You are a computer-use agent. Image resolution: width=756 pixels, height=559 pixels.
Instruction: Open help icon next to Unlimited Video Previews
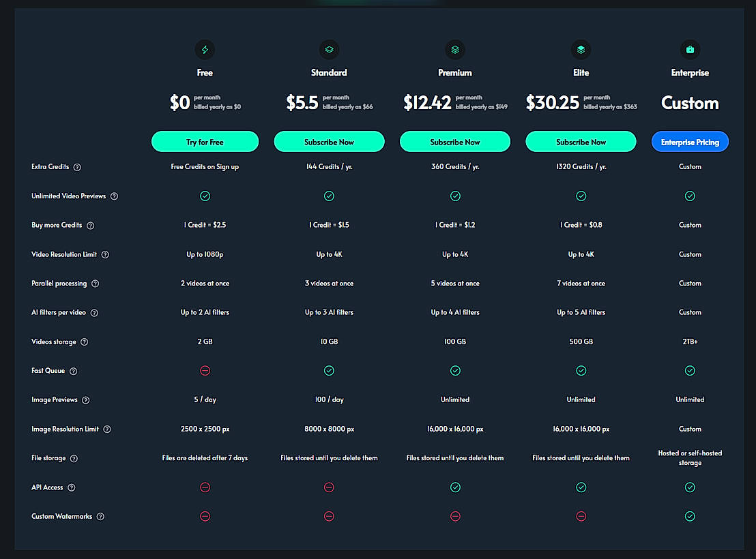(x=114, y=196)
